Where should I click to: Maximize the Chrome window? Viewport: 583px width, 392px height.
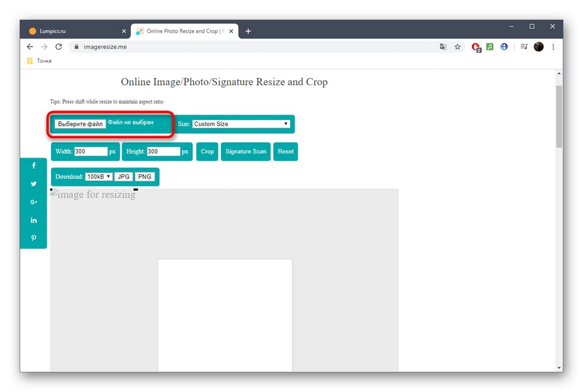pyautogui.click(x=531, y=26)
